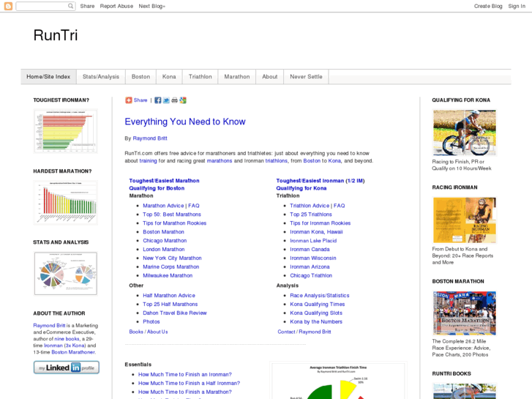Open the Never Settle tab
This screenshot has width=532, height=399.
(306, 77)
